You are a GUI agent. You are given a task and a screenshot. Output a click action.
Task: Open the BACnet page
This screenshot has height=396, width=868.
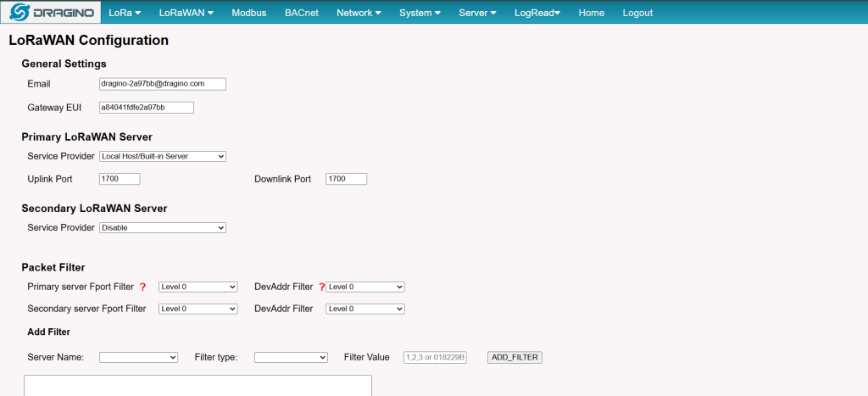[301, 13]
